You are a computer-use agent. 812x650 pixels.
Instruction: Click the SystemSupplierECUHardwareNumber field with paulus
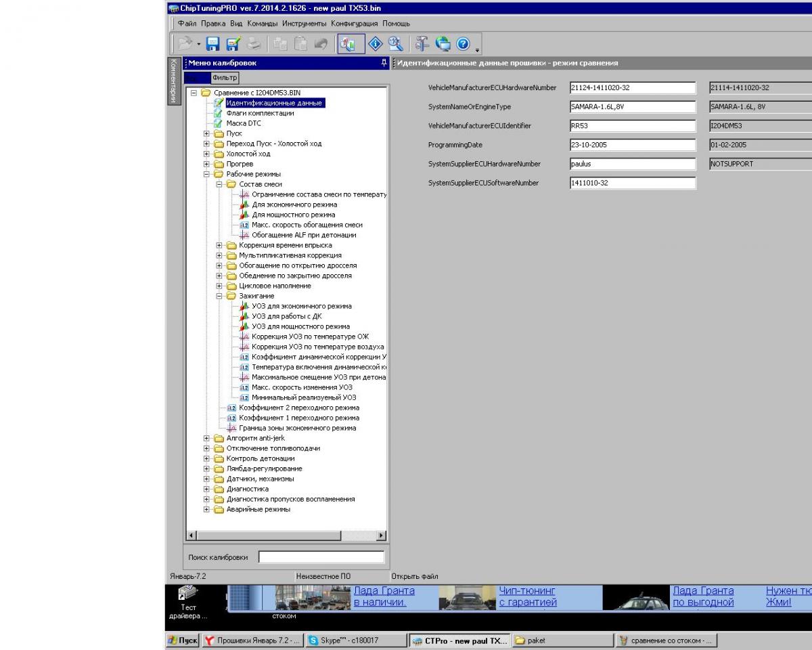tap(633, 164)
